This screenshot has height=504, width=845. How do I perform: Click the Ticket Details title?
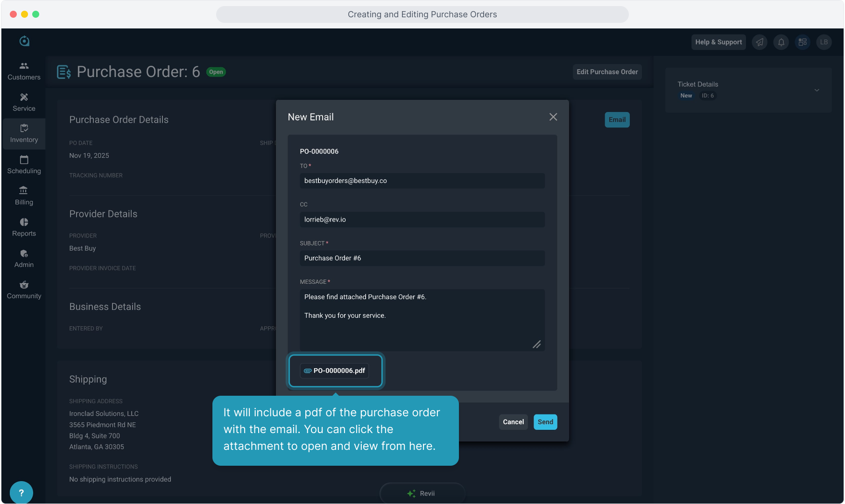point(698,84)
